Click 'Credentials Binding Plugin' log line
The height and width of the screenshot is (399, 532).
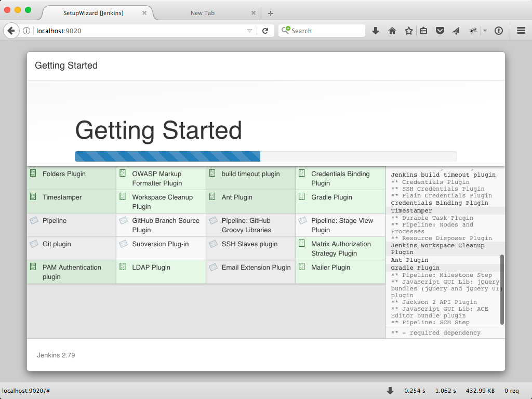coord(440,203)
